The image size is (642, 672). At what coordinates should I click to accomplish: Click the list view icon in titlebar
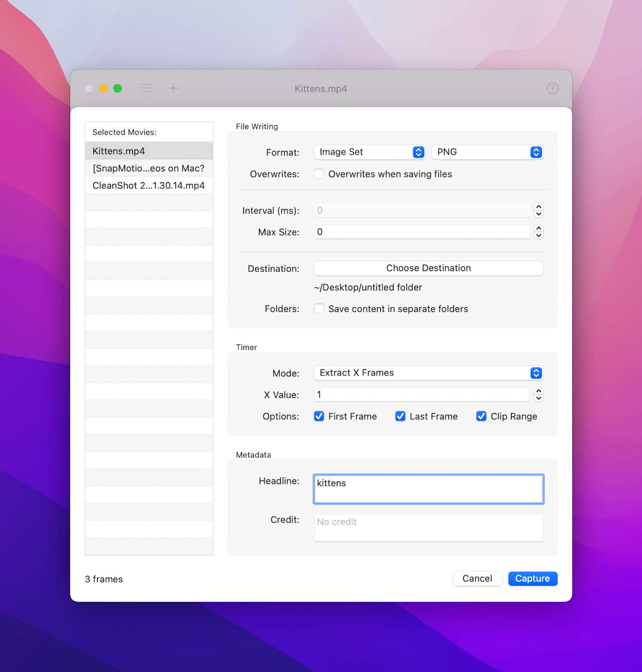(146, 89)
